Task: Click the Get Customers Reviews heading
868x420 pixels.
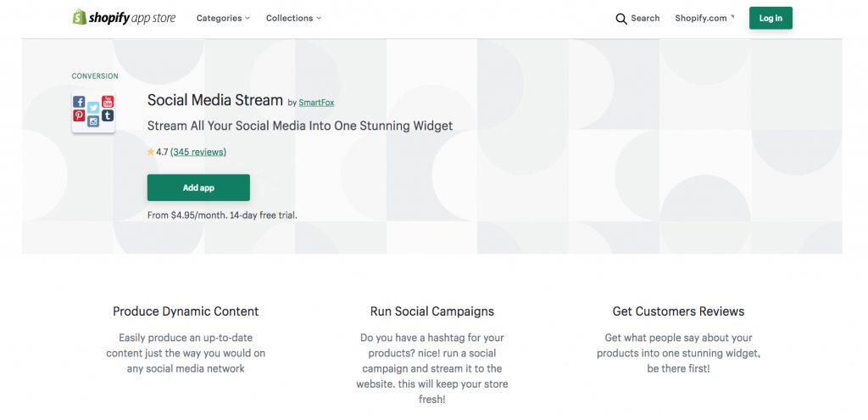Action: (x=678, y=311)
